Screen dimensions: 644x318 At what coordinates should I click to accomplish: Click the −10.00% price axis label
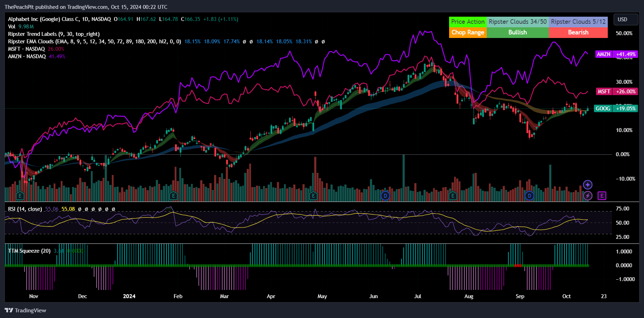click(626, 179)
